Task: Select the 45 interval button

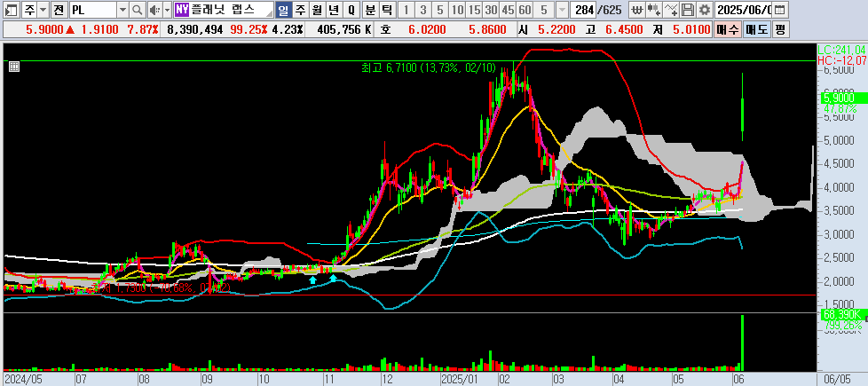Action: tap(508, 10)
